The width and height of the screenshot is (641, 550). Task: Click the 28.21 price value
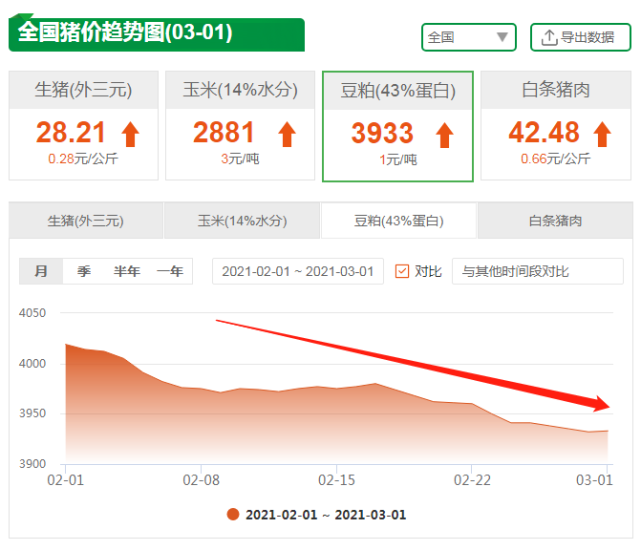point(71,132)
